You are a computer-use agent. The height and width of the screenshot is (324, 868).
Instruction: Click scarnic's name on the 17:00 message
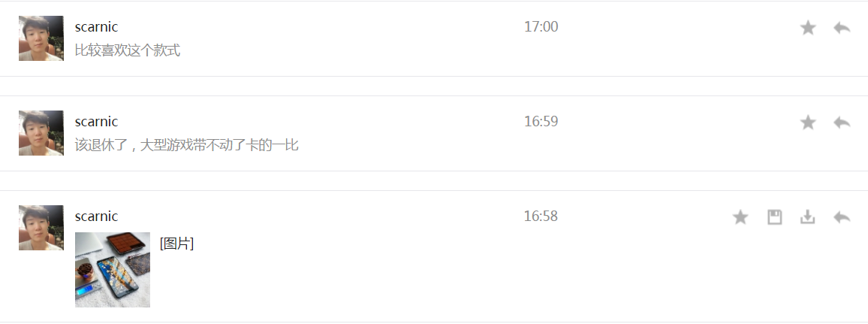pyautogui.click(x=96, y=26)
